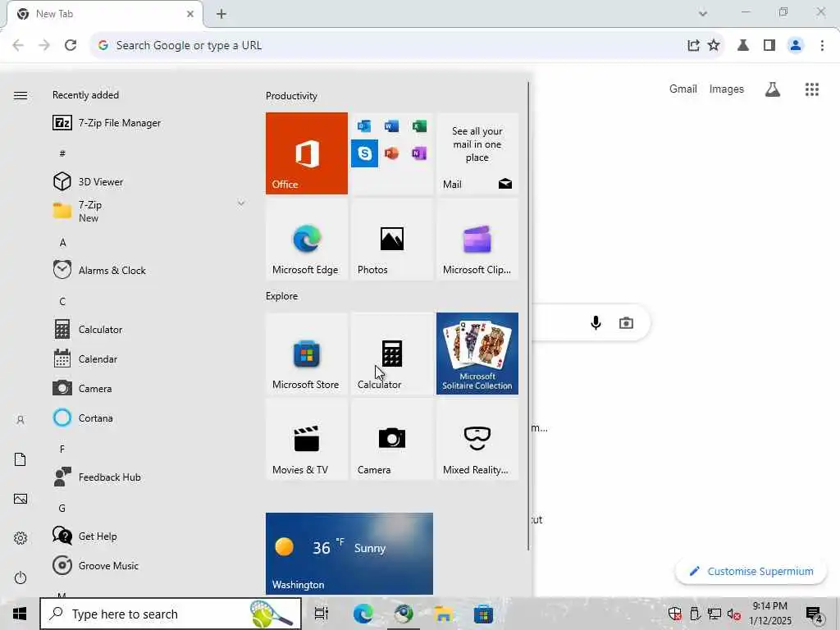Open OneNote from the Office apps folder tile
The image size is (840, 630).
click(419, 153)
